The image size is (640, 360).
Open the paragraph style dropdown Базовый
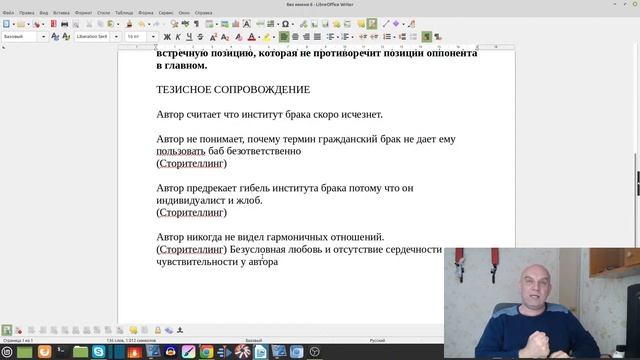pos(43,37)
